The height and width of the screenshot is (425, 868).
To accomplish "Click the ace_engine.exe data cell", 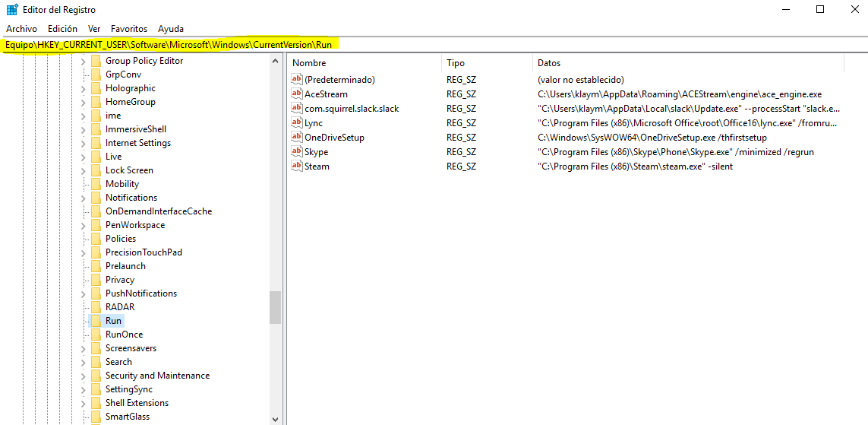I will point(679,94).
